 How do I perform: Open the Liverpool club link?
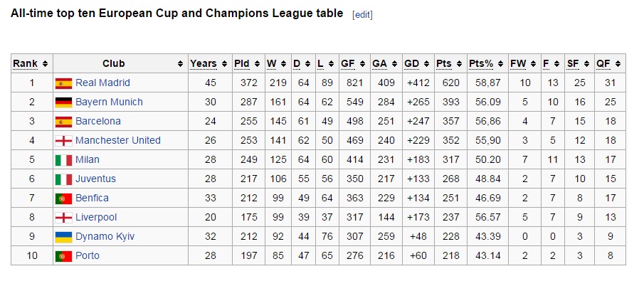[x=96, y=218]
